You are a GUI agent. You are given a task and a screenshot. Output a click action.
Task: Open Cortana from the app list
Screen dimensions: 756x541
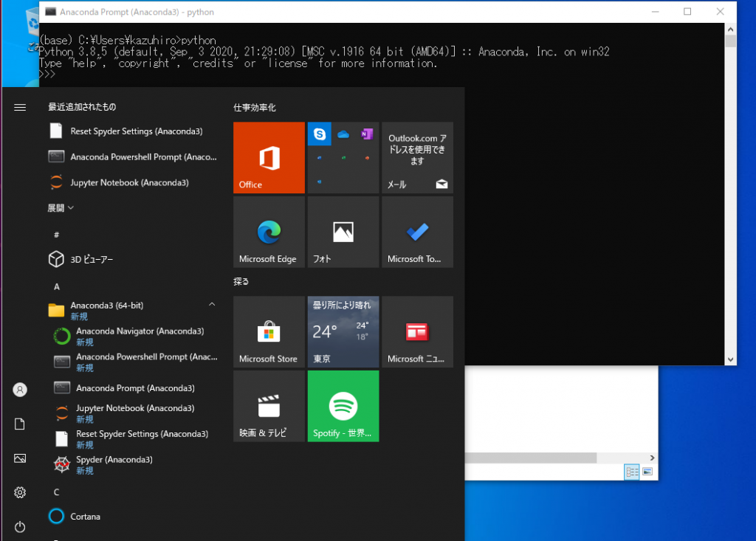click(85, 517)
